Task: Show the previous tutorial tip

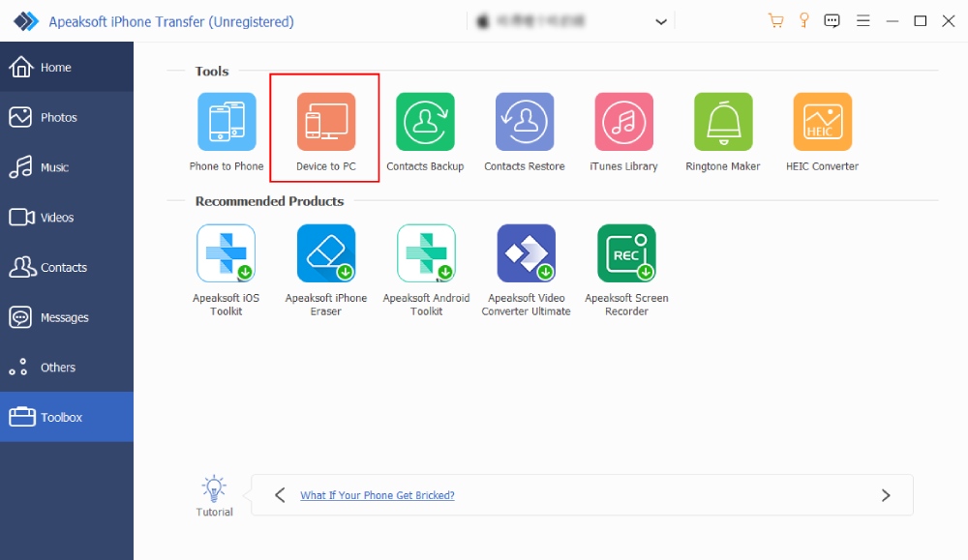Action: pos(280,495)
